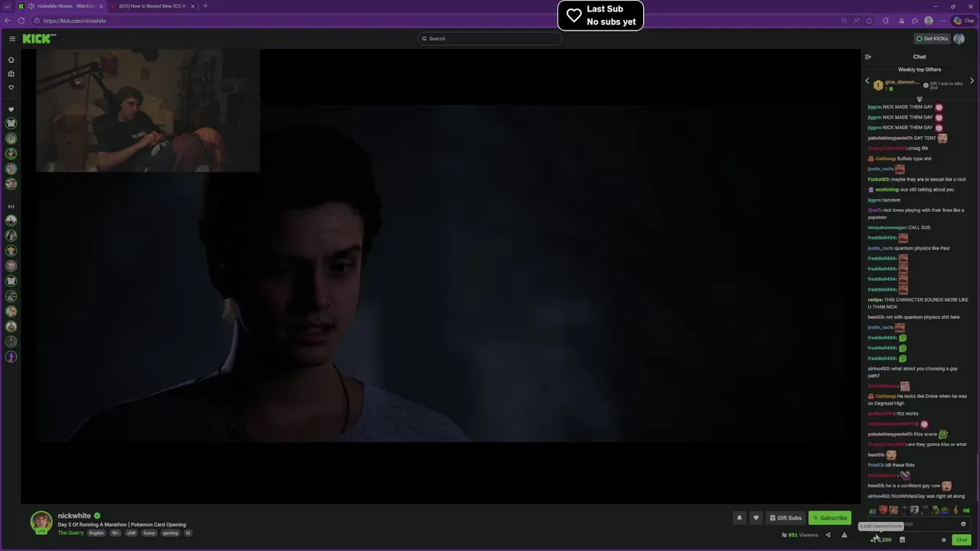Open a new browser tab

[x=204, y=6]
